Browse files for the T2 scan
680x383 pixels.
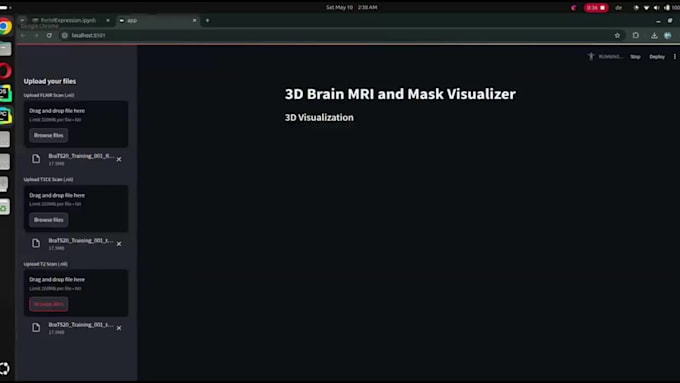(x=49, y=304)
